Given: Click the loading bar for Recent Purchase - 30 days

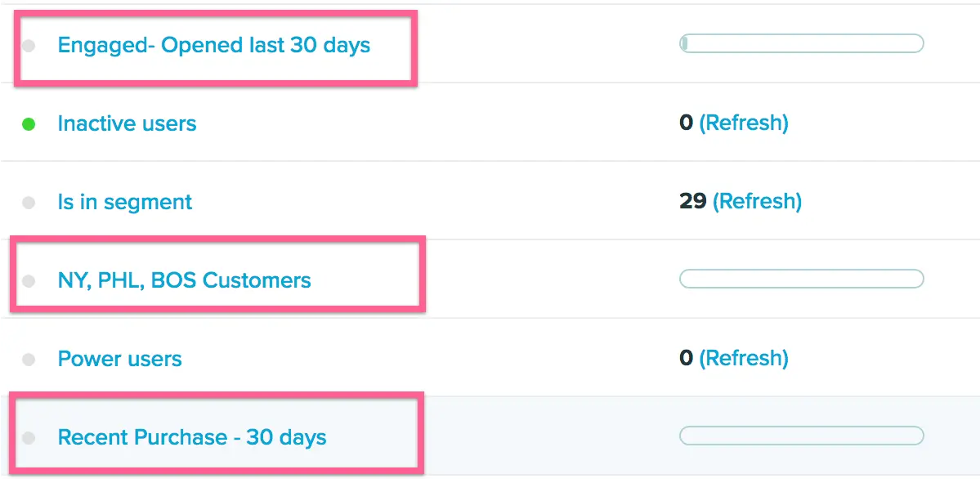Looking at the screenshot, I should pos(801,436).
